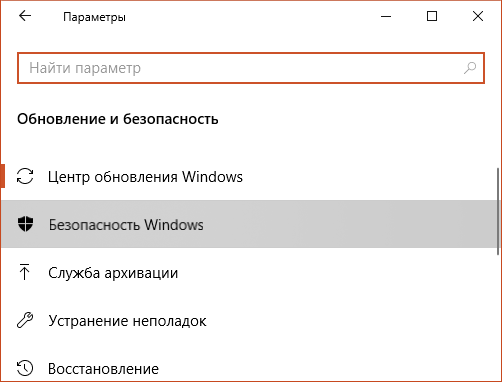Click the orange selection marker beside Центр обновления
The width and height of the screenshot is (502, 382).
click(3, 176)
